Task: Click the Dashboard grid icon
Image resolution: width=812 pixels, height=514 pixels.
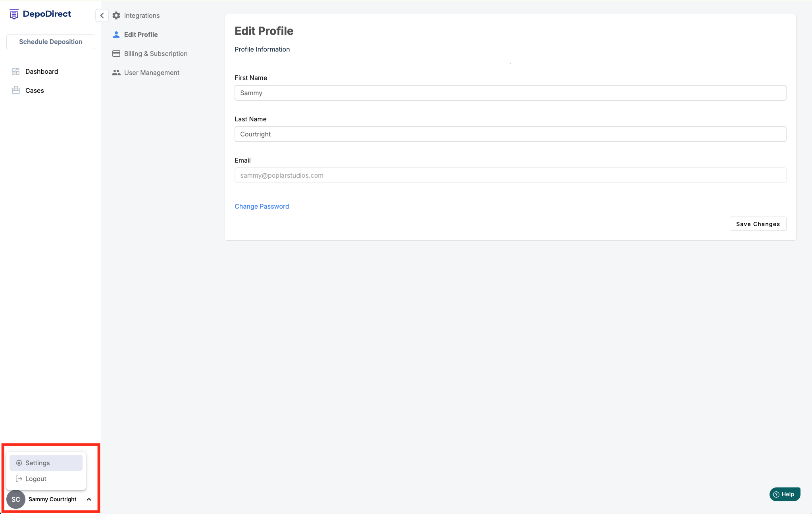Action: pyautogui.click(x=16, y=71)
